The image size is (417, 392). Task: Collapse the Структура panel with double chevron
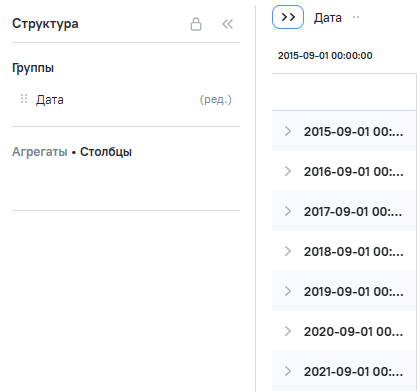tap(228, 24)
